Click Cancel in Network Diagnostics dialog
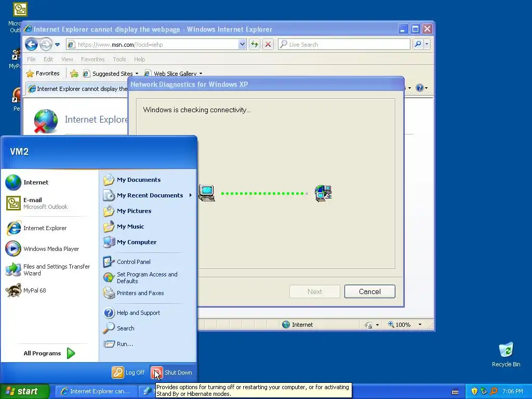Screen dimensions: 532x399 coord(370,291)
